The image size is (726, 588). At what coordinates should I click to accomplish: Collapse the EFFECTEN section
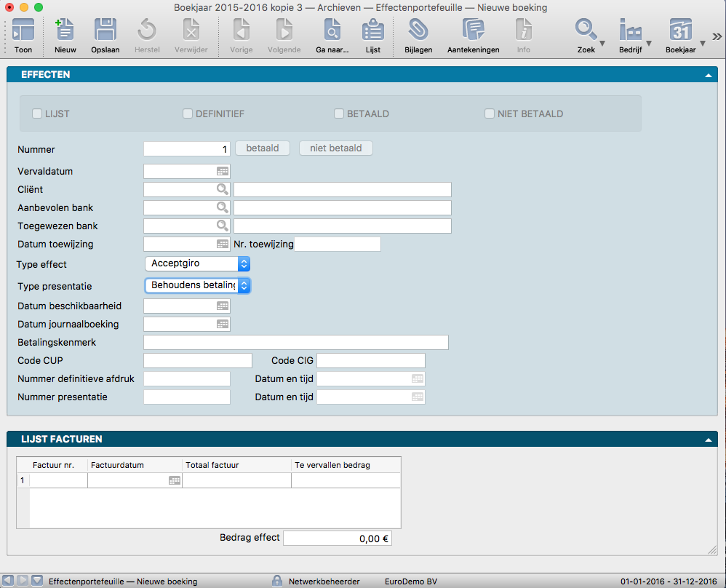click(x=709, y=75)
